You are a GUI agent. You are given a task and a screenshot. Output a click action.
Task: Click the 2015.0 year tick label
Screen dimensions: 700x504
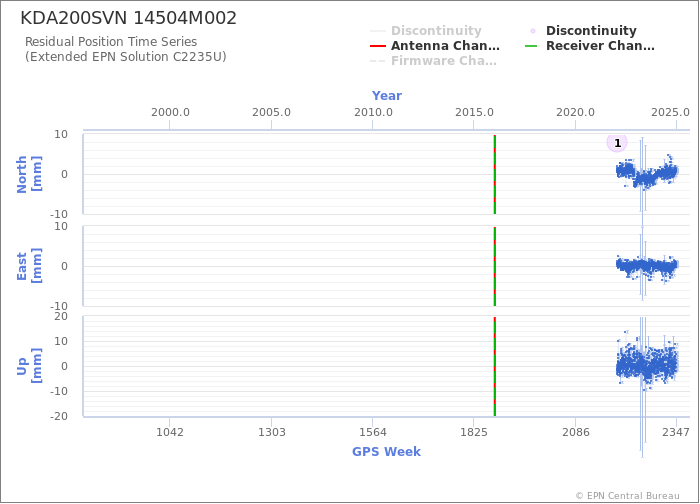[x=474, y=112]
